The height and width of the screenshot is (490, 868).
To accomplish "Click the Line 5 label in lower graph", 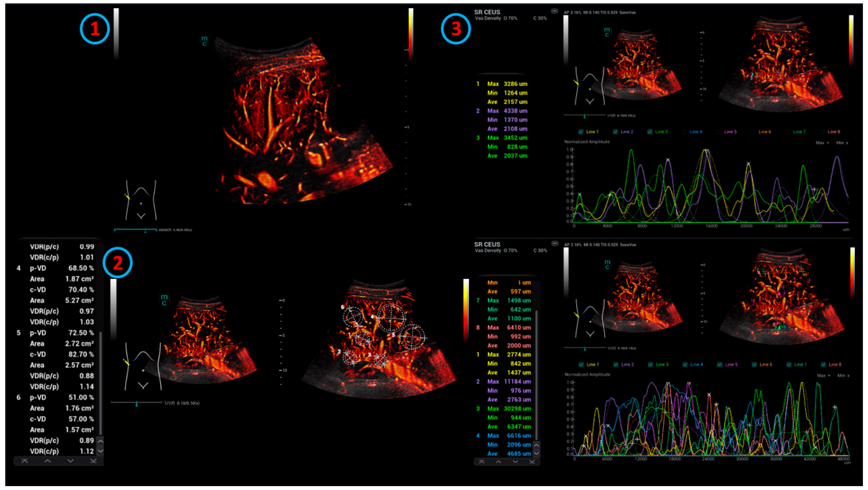I will coord(731,364).
